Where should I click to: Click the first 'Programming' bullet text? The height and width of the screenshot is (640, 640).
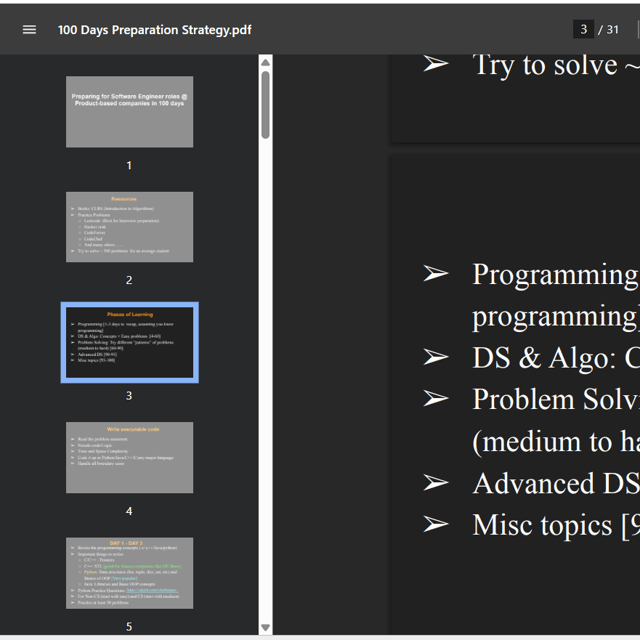click(x=556, y=275)
